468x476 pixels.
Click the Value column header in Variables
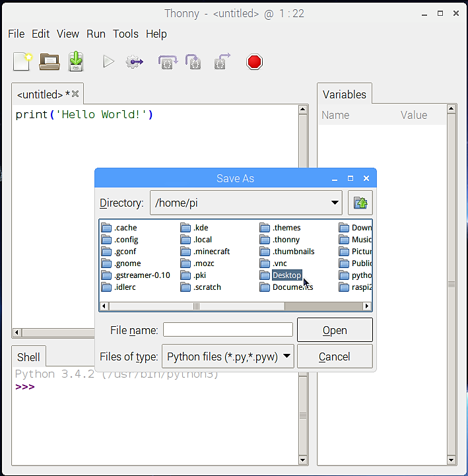click(x=414, y=115)
